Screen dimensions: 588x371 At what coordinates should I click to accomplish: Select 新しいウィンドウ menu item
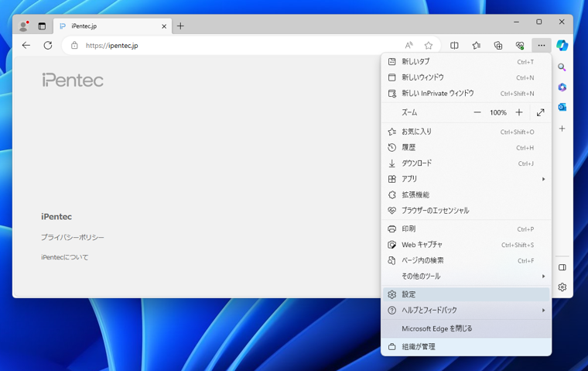(x=466, y=77)
